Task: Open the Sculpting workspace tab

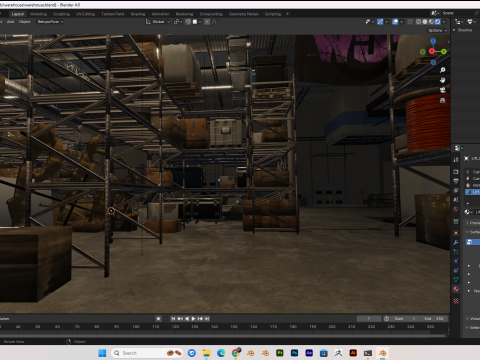Action: pyautogui.click(x=61, y=14)
